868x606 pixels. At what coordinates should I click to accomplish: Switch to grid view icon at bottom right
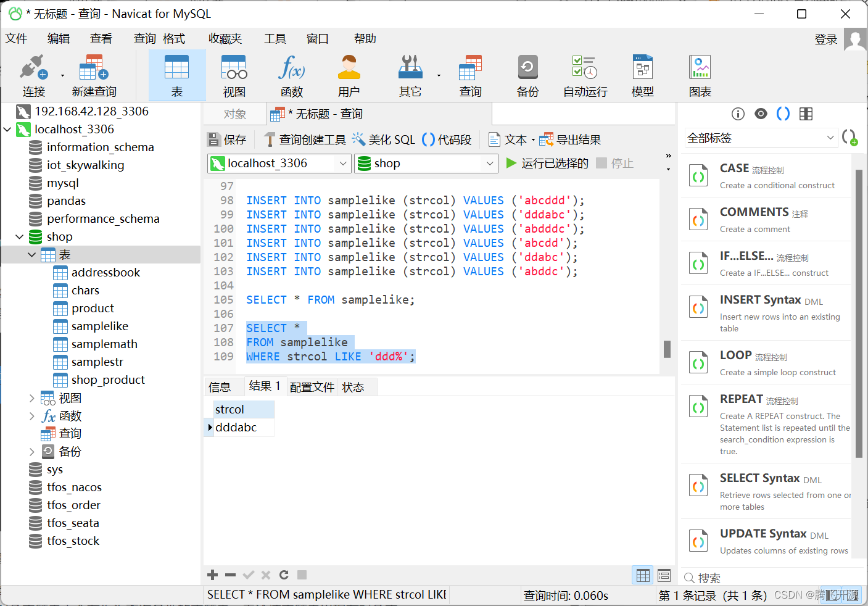pyautogui.click(x=643, y=575)
